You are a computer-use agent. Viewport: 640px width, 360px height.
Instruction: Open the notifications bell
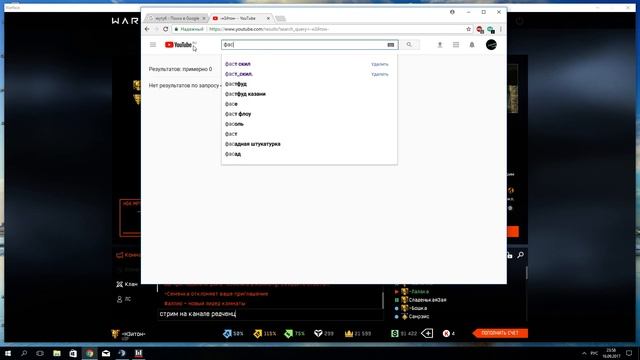(472, 44)
